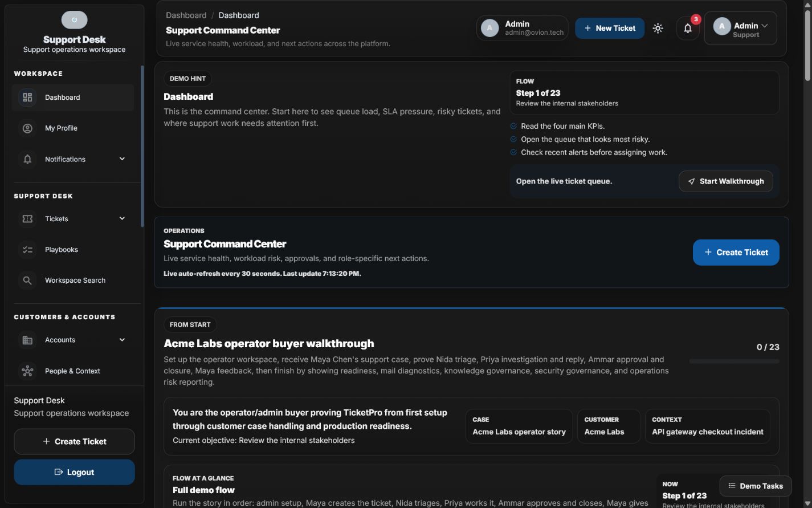Click the admin@ovion.tech email text
Image resolution: width=812 pixels, height=508 pixels.
coord(534,33)
